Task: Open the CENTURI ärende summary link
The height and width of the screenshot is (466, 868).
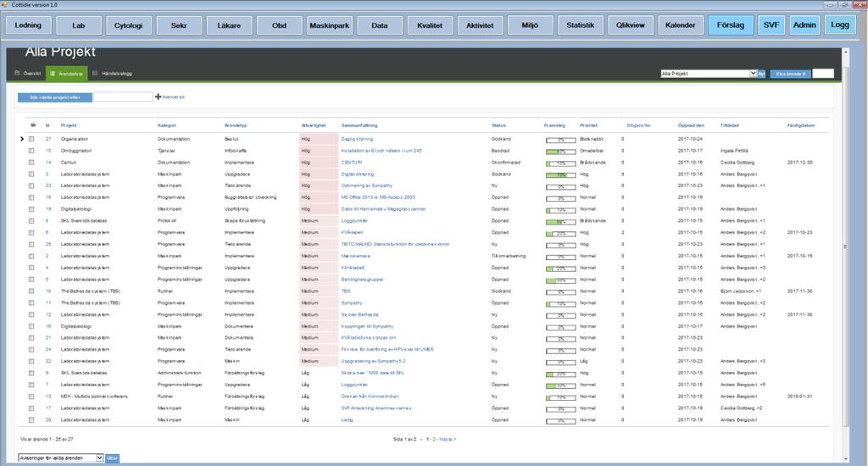Action: 352,162
